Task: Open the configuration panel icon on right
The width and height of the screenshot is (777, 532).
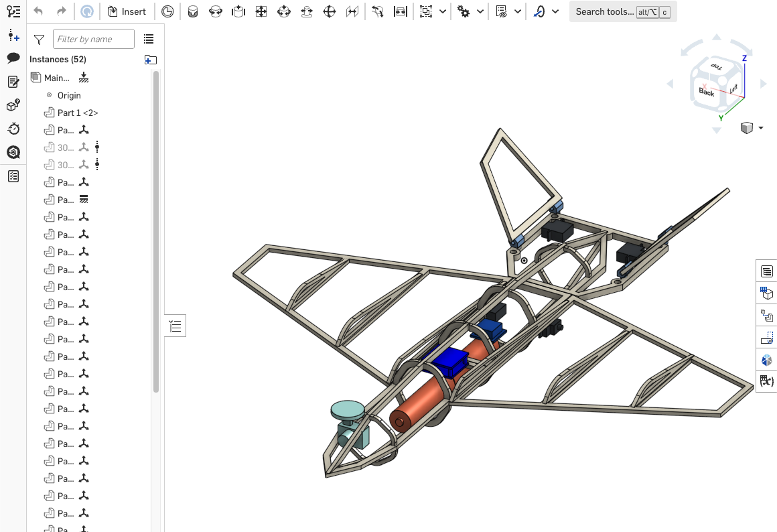Action: [x=766, y=293]
